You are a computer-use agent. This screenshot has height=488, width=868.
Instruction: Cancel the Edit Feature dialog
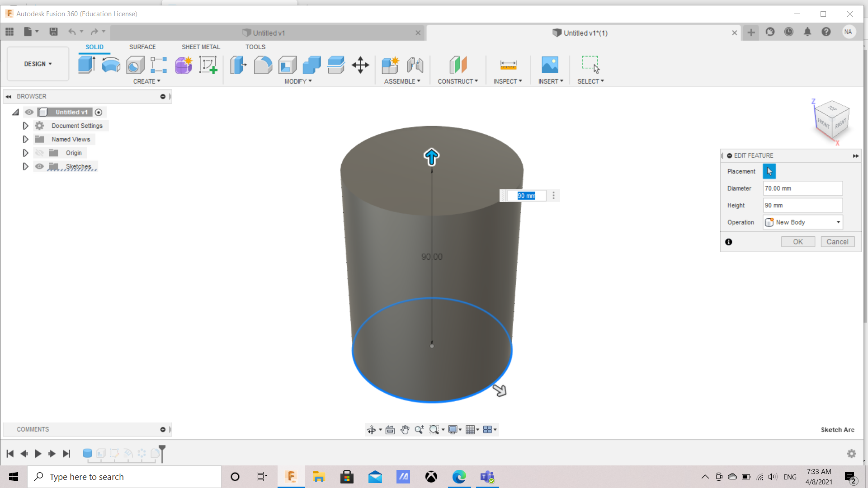coord(837,242)
